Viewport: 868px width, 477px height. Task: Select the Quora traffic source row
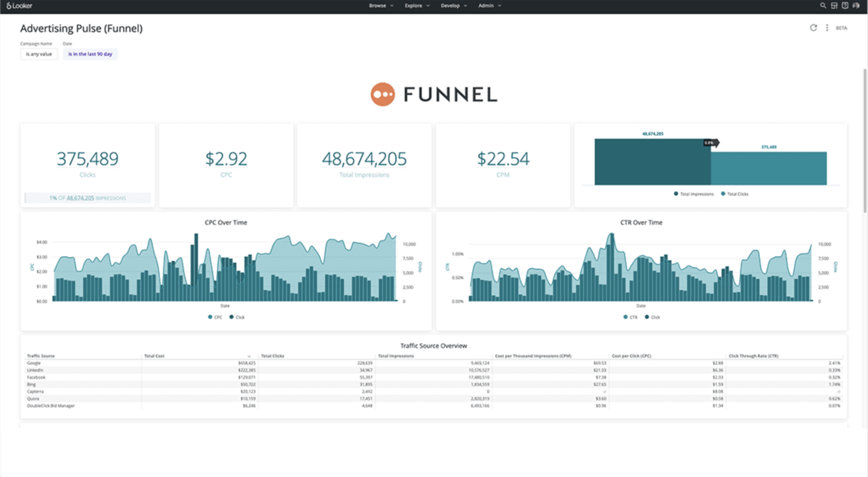pyautogui.click(x=434, y=398)
